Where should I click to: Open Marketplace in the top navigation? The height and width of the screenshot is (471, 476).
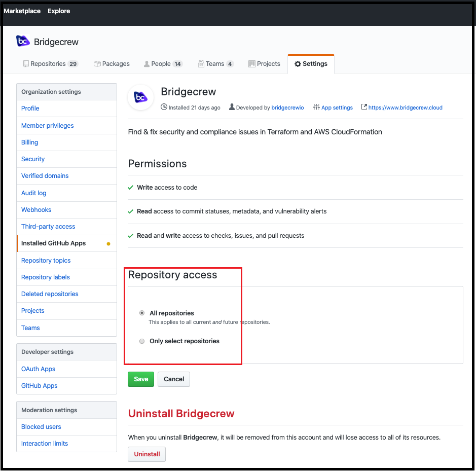click(22, 11)
